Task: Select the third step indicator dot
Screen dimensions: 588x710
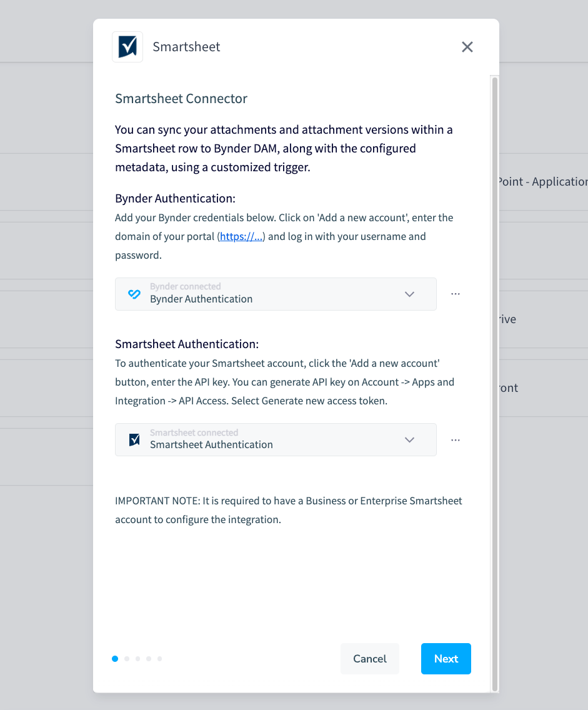Action: pyautogui.click(x=137, y=658)
